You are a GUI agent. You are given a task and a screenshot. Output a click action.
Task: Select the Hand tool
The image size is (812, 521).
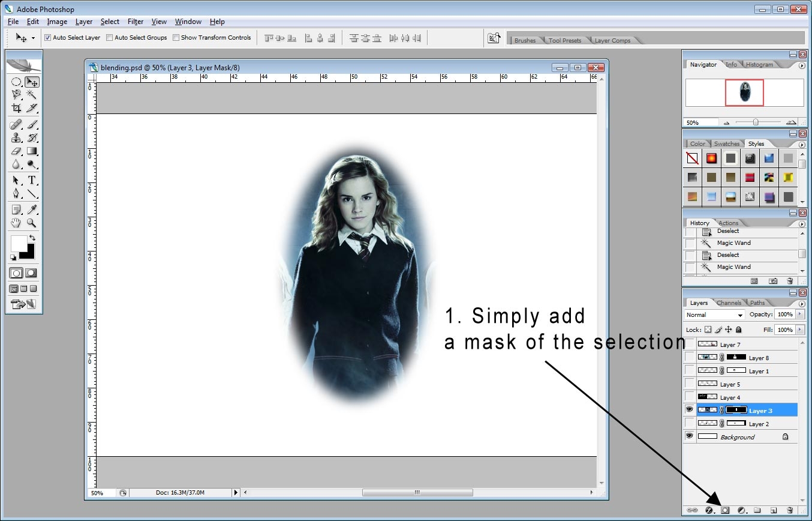(x=16, y=223)
